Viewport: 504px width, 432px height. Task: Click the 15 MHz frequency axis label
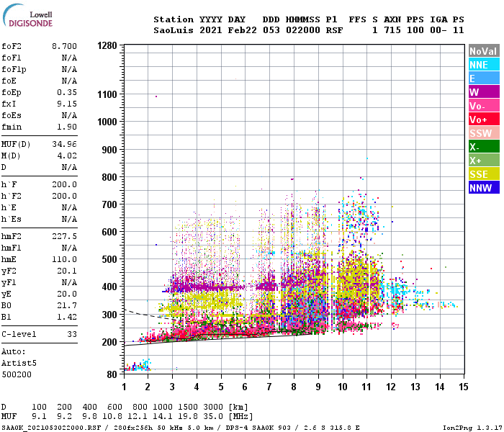click(463, 387)
